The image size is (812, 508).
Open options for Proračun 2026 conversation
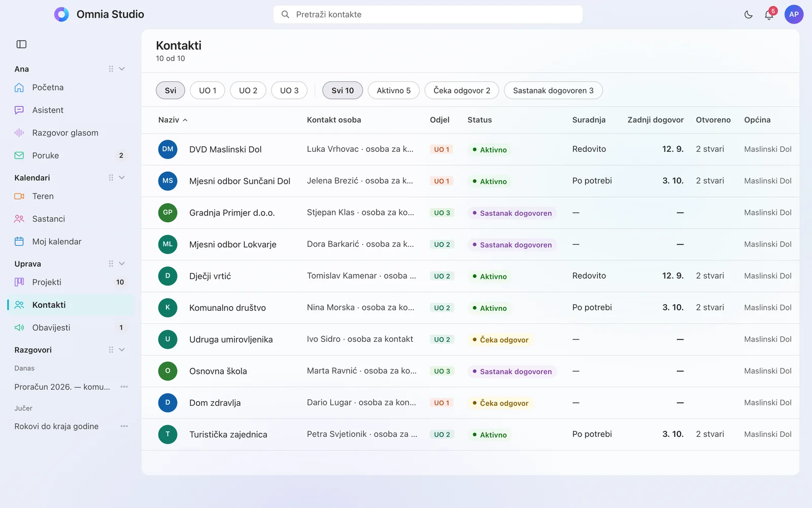click(x=124, y=387)
